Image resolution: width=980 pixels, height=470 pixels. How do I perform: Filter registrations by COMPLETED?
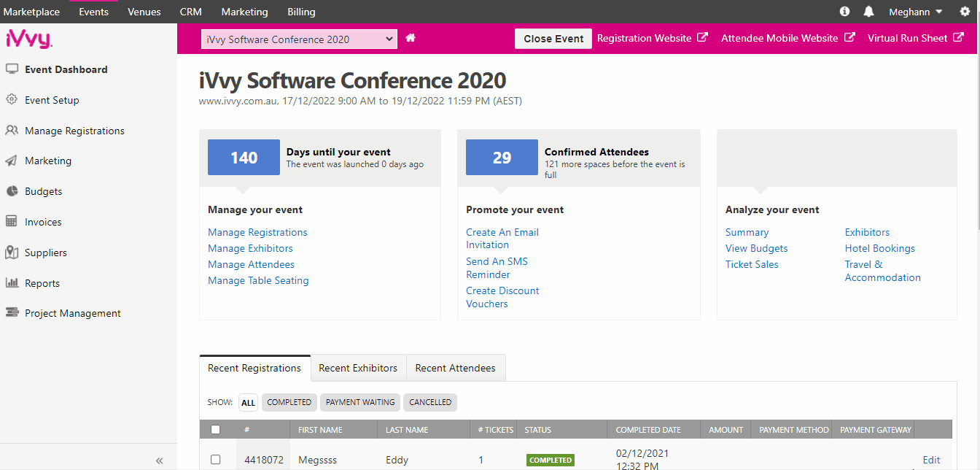(x=289, y=402)
